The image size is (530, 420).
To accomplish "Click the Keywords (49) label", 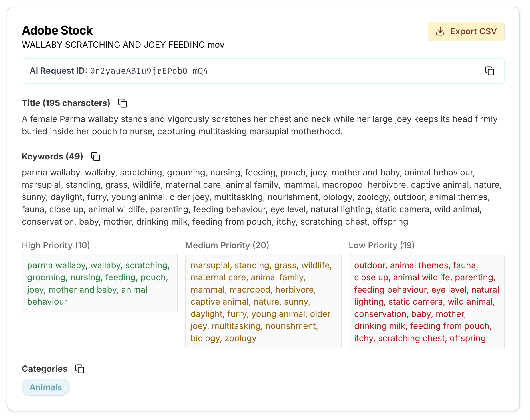I will pos(53,157).
